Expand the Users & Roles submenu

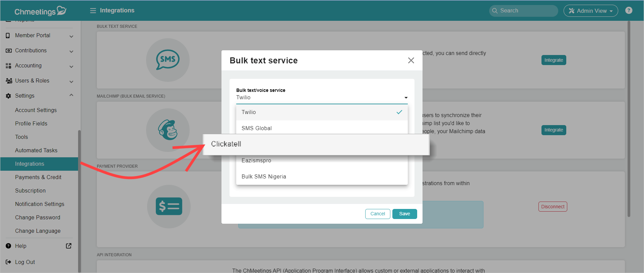coord(71,81)
